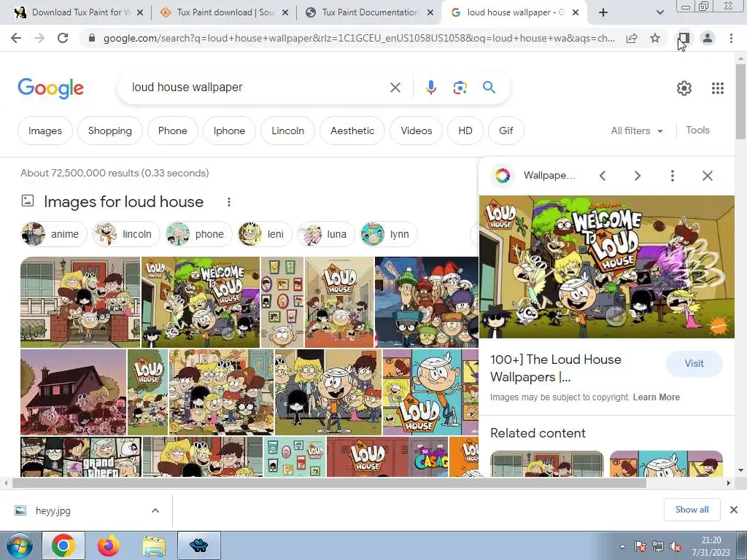Show hidden system tray icons arrow
The image size is (747, 560).
point(622,547)
